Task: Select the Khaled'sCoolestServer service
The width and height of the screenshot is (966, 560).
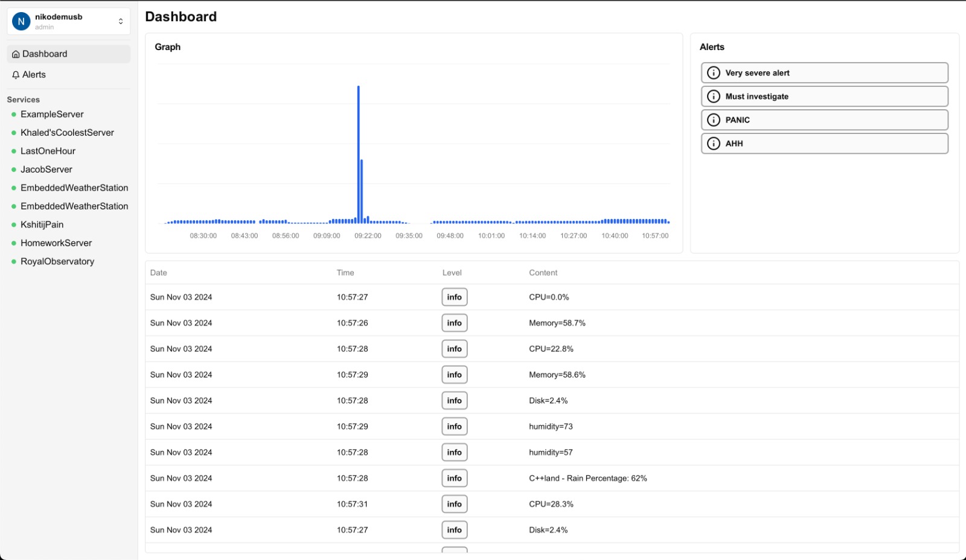Action: (x=67, y=133)
